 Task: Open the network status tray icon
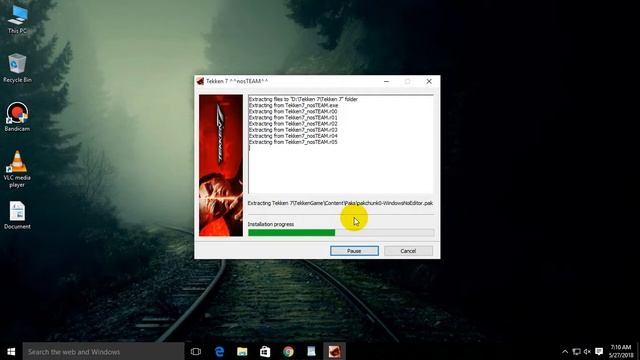pos(576,351)
